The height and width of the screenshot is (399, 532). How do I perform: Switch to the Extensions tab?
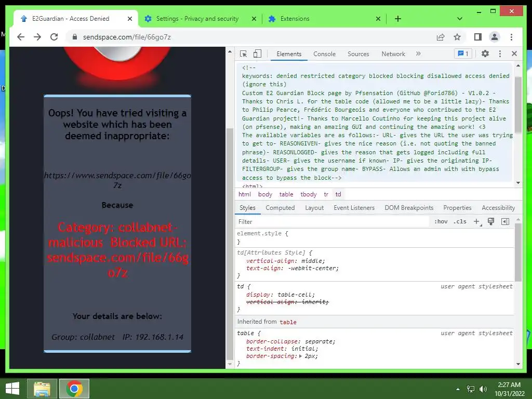(295, 19)
